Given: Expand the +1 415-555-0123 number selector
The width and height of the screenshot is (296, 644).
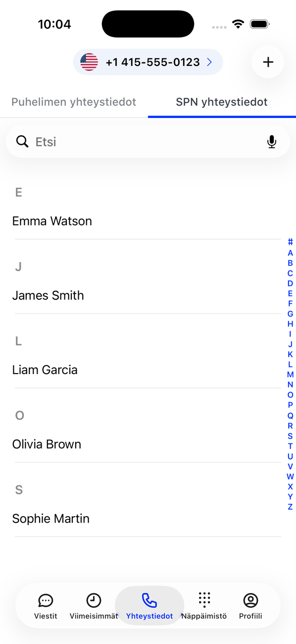Looking at the screenshot, I should [148, 62].
